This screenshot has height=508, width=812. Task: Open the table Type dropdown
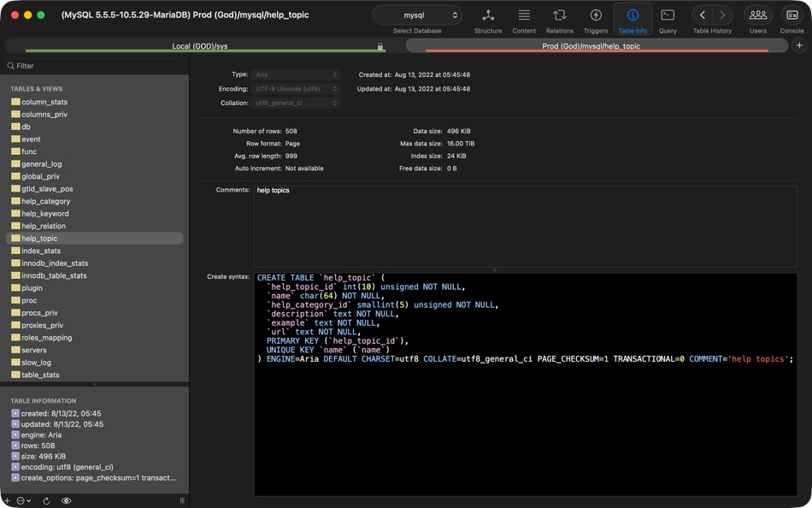tap(297, 75)
